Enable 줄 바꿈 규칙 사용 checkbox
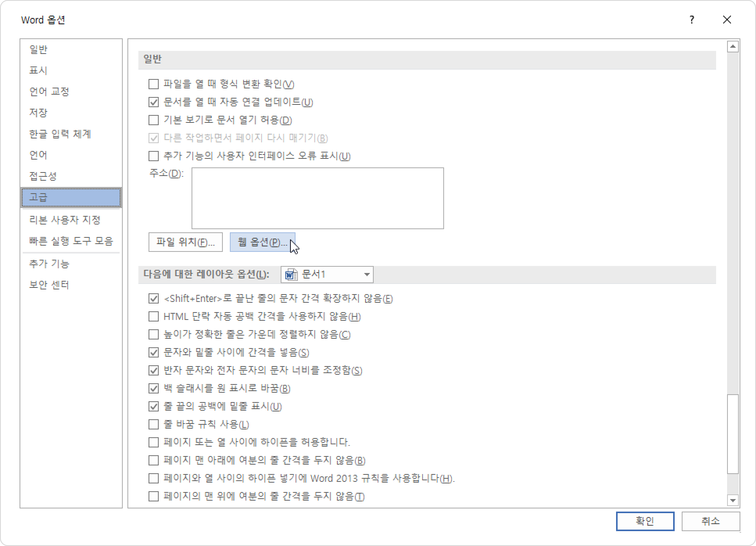756x546 pixels. point(154,424)
